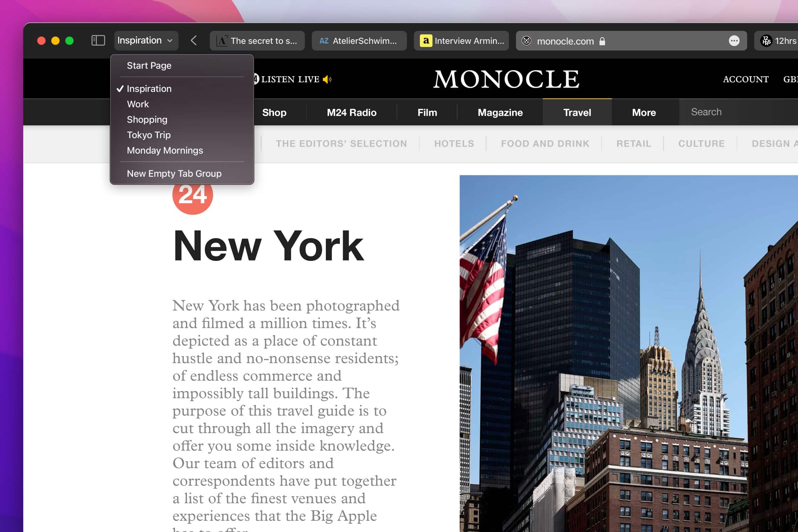This screenshot has width=798, height=532.
Task: Click the three-dot overflow menu icon
Action: (x=735, y=40)
